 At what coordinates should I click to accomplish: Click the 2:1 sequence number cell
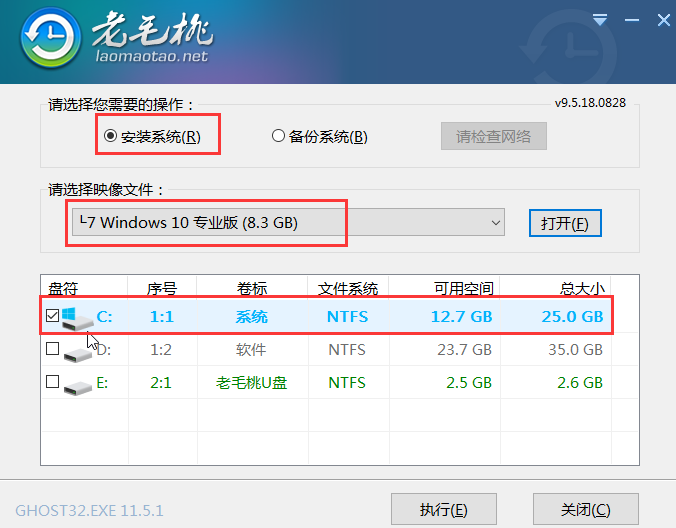pos(161,383)
